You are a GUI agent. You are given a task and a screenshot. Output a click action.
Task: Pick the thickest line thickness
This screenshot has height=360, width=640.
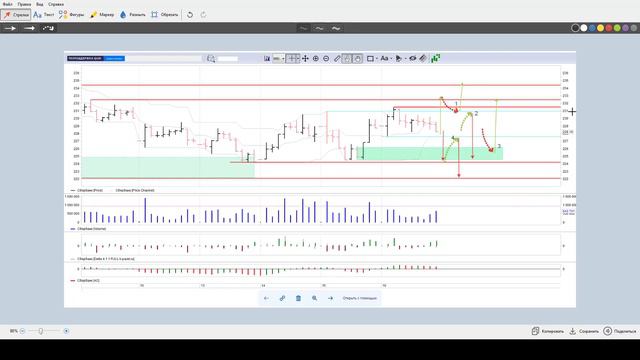click(x=336, y=28)
